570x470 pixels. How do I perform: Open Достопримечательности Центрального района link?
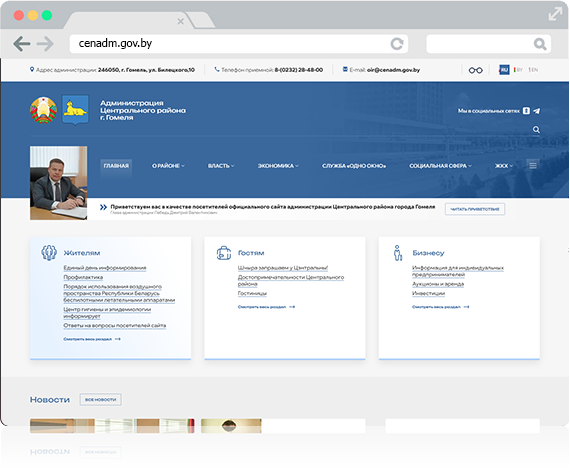click(x=291, y=281)
